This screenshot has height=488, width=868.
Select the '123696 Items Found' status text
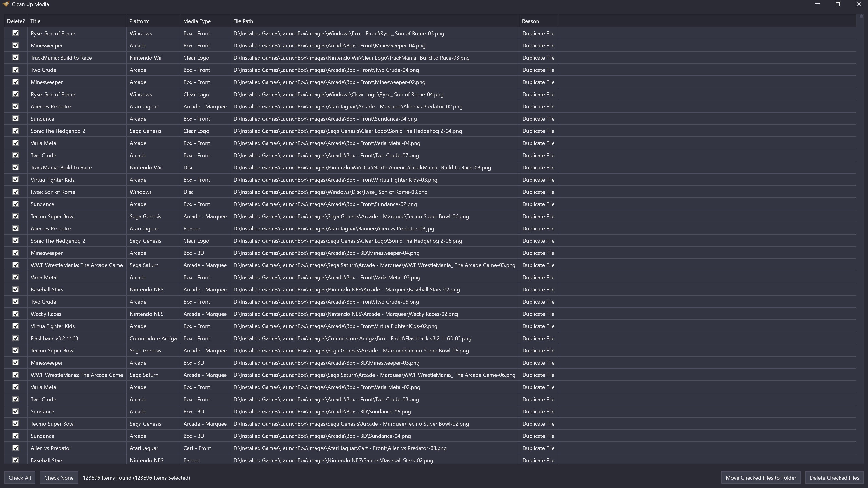(x=136, y=478)
